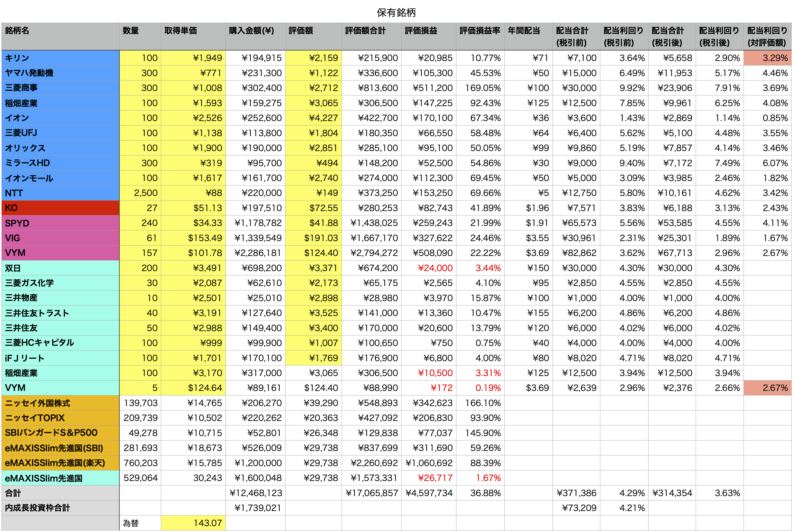Screen dimensions: 793x532
Task: Select the exchange rate value 143.07
Action: point(193,523)
